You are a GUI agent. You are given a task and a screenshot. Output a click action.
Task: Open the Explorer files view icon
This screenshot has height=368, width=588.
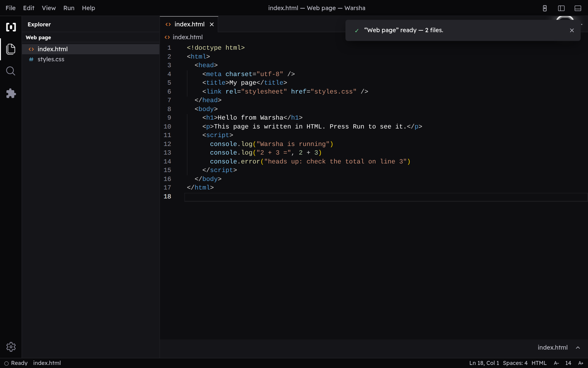pyautogui.click(x=11, y=49)
